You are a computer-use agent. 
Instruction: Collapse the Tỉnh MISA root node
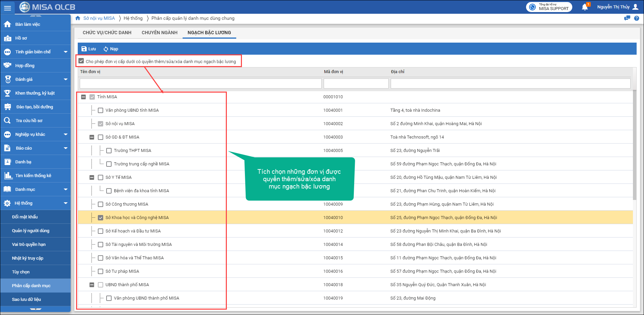(83, 97)
